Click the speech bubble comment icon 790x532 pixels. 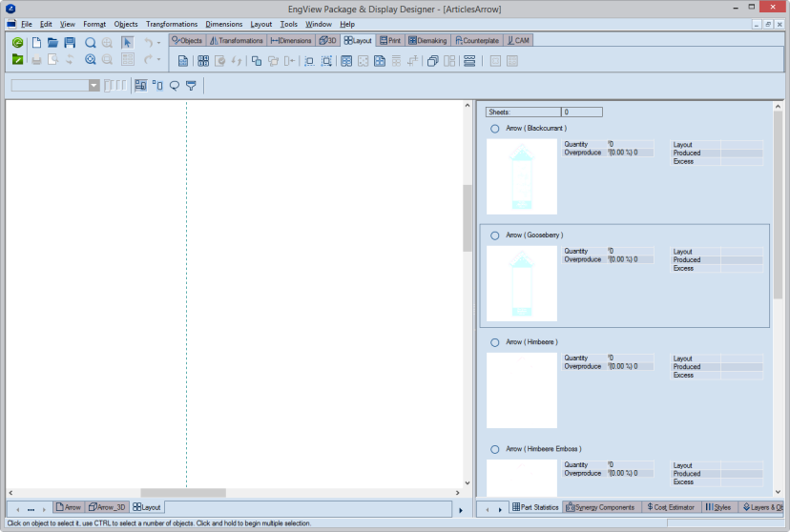click(175, 85)
